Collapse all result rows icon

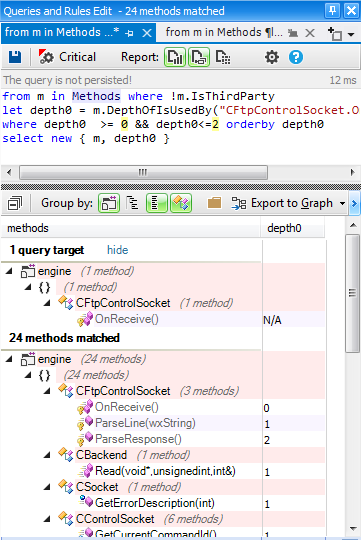[15, 203]
